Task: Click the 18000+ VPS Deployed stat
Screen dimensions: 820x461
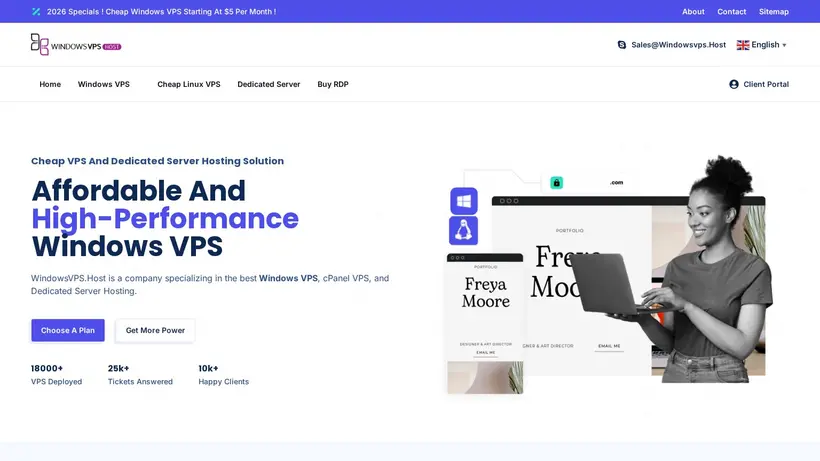Action: tap(56, 375)
